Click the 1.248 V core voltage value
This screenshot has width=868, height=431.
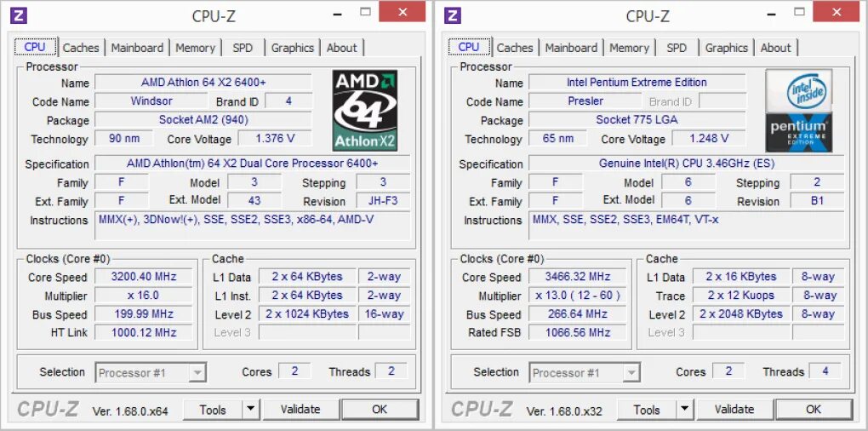(x=709, y=139)
